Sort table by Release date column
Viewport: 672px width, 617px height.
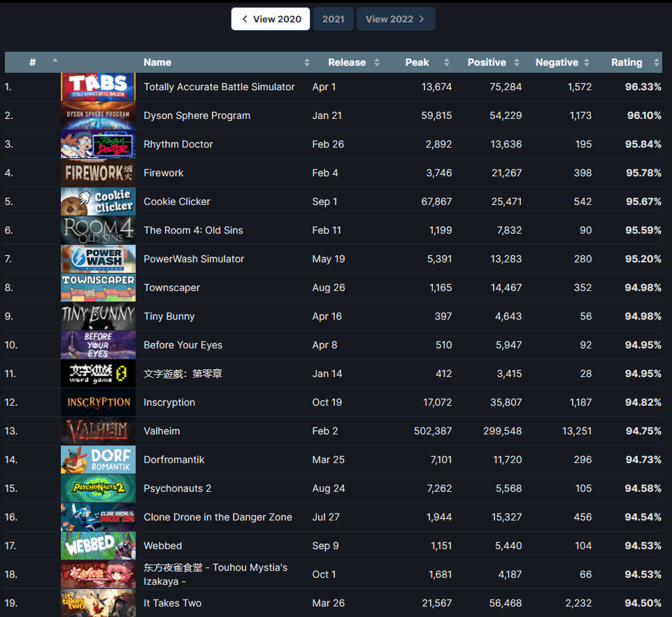(347, 62)
